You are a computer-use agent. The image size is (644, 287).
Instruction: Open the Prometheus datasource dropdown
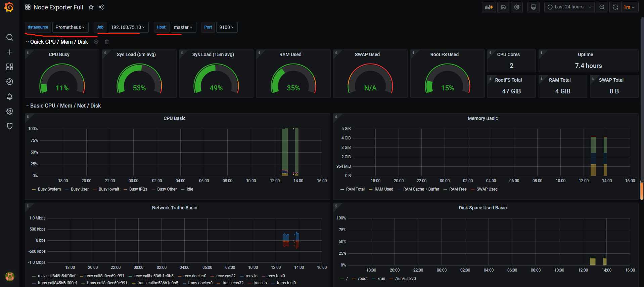(x=70, y=27)
